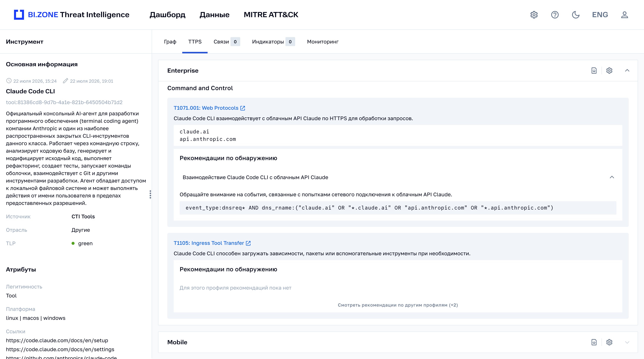The height and width of the screenshot is (359, 644).
Task: Open the Индикаторы tab
Action: 268,42
